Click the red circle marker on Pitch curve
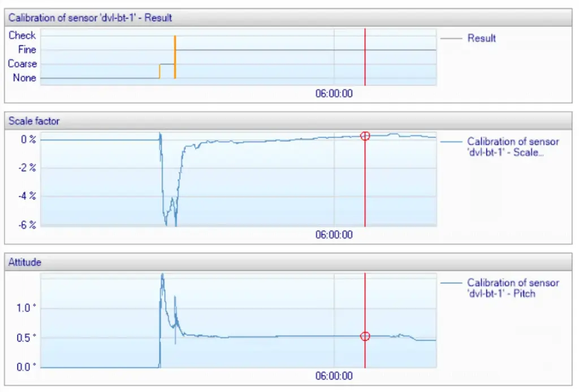This screenshot has width=579, height=392. coord(365,337)
